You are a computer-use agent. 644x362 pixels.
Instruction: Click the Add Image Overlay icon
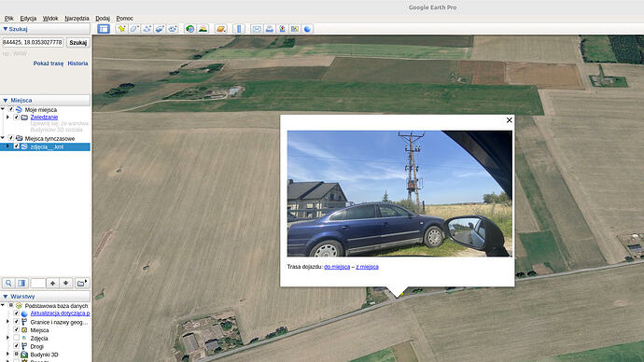160,29
